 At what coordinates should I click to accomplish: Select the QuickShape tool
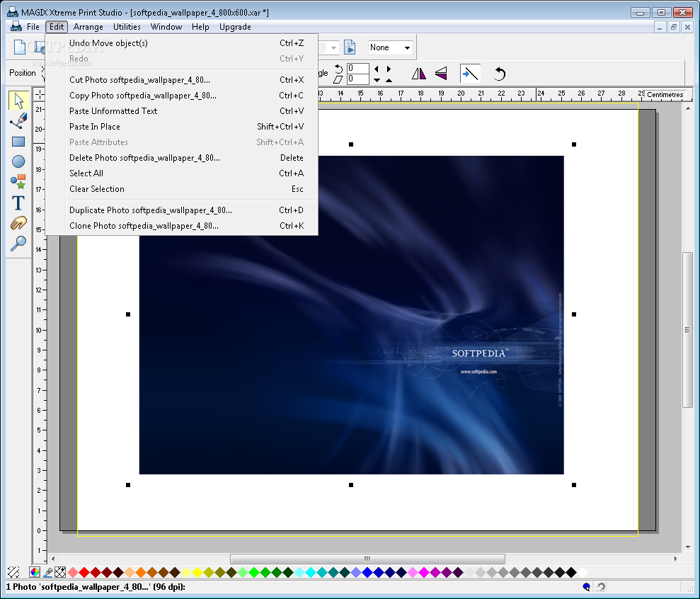[x=18, y=182]
